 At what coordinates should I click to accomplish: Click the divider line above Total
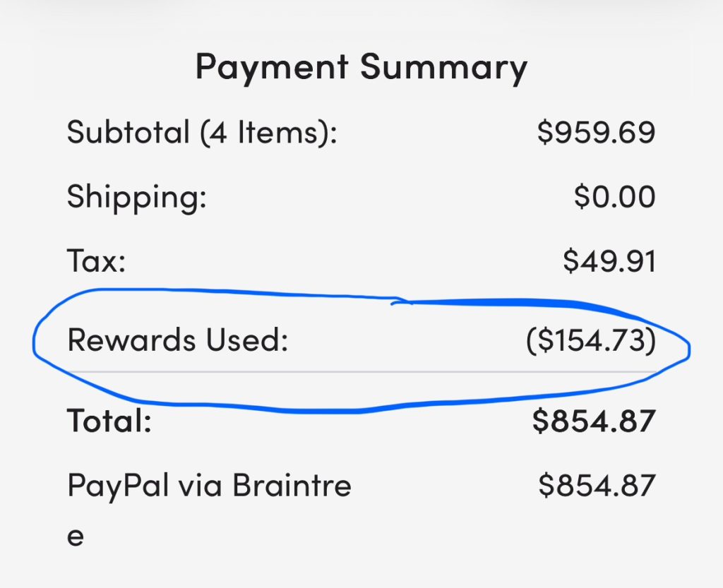click(x=361, y=372)
